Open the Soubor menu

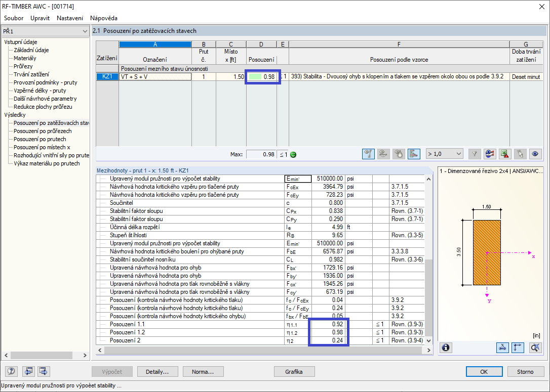(14, 18)
